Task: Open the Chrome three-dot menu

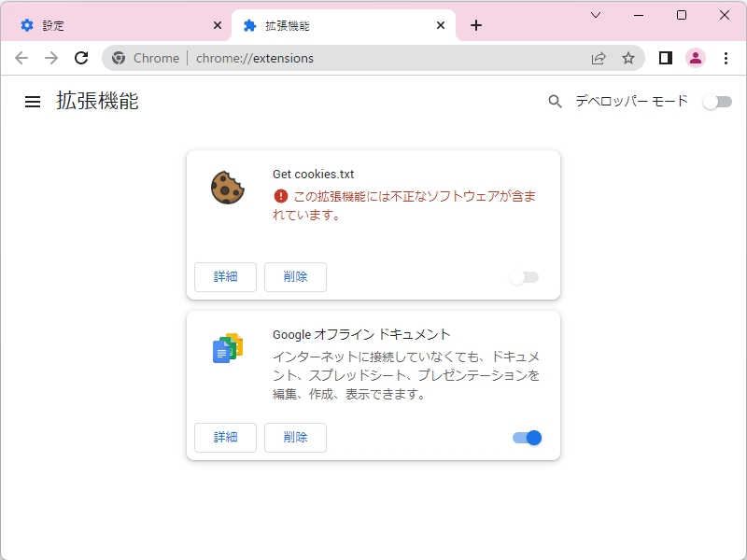Action: [x=726, y=58]
